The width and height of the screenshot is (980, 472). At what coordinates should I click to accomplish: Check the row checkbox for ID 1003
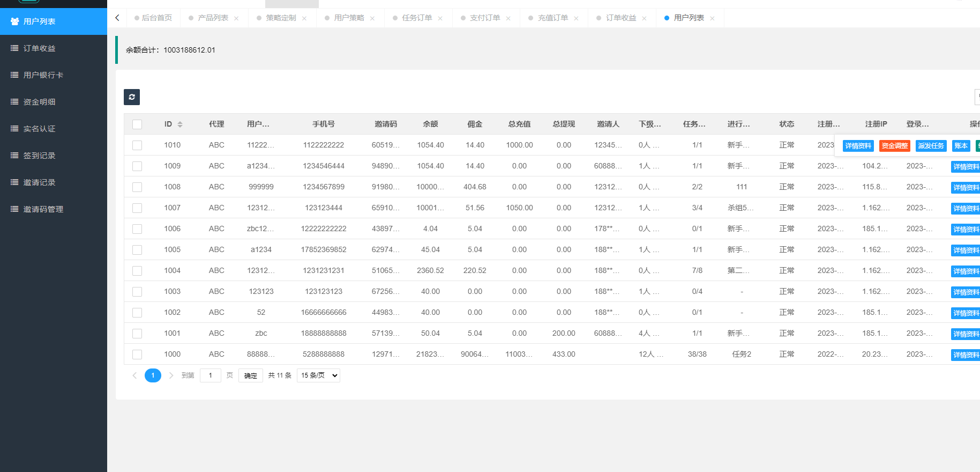pyautogui.click(x=137, y=292)
